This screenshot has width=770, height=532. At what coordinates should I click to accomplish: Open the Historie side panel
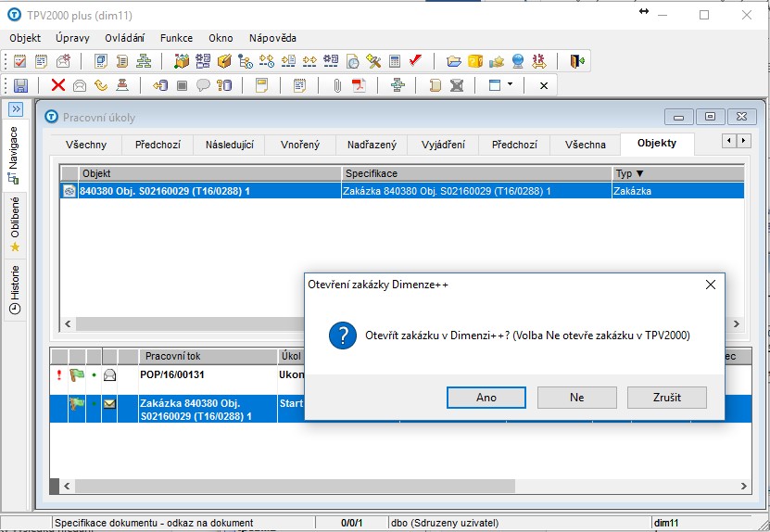click(15, 289)
